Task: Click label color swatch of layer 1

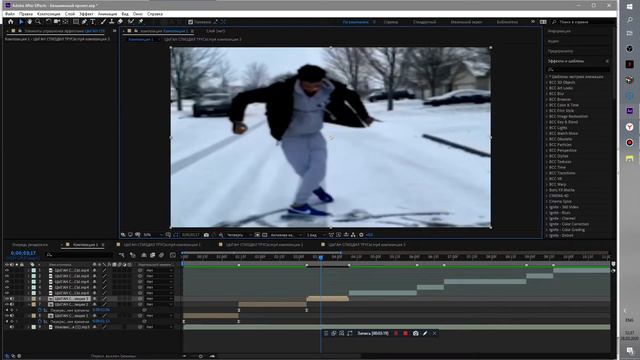Action: point(34,270)
